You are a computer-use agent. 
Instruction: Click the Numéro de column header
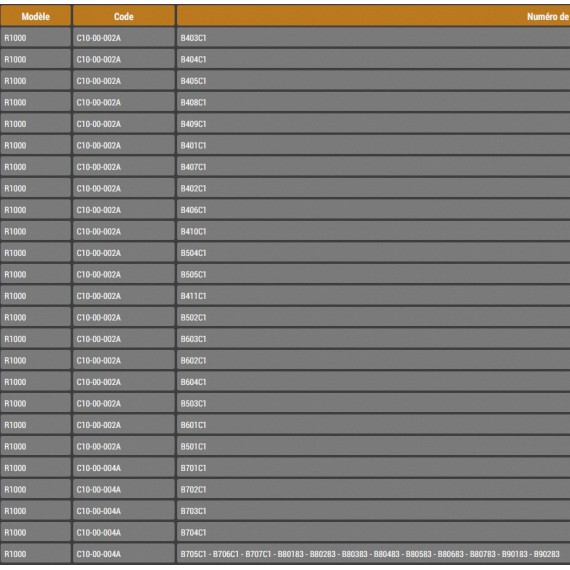pos(373,16)
